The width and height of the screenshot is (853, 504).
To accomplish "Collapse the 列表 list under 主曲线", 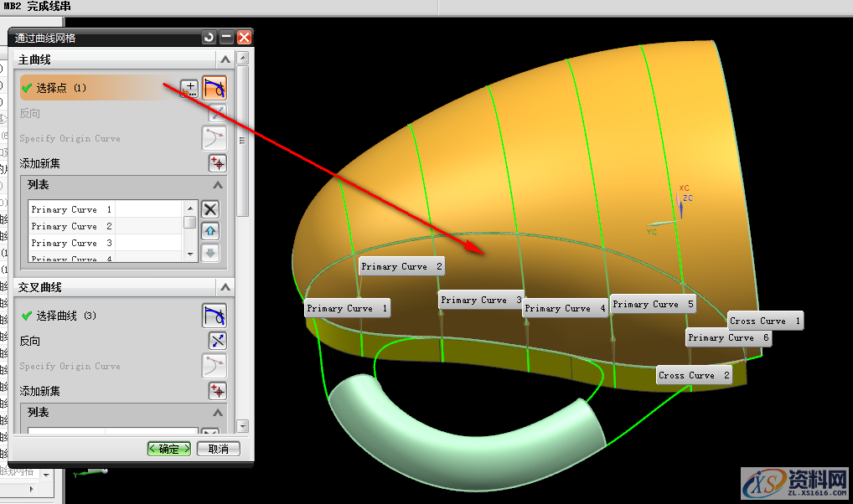I will [x=218, y=185].
